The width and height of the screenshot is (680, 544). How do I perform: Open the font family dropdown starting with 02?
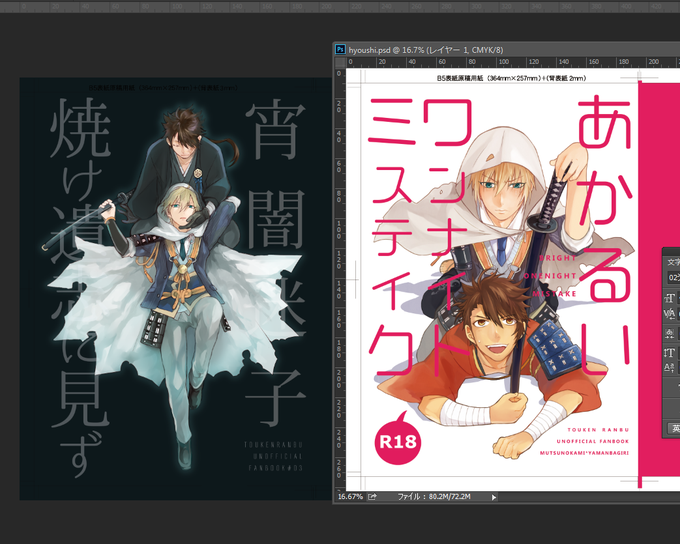coord(673,278)
